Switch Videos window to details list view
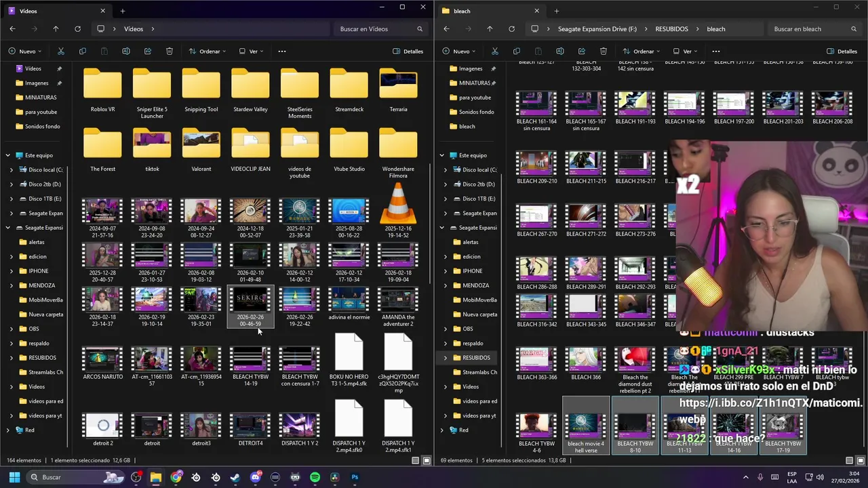Screen dimensions: 868x488 (x=416, y=460)
